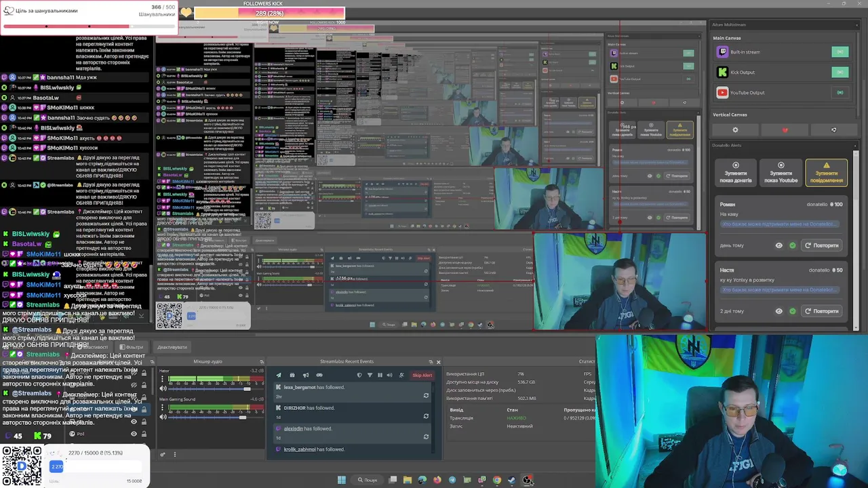The width and height of the screenshot is (868, 488).
Task: Click the НАЖИВО broadcast status text
Action: point(517,418)
